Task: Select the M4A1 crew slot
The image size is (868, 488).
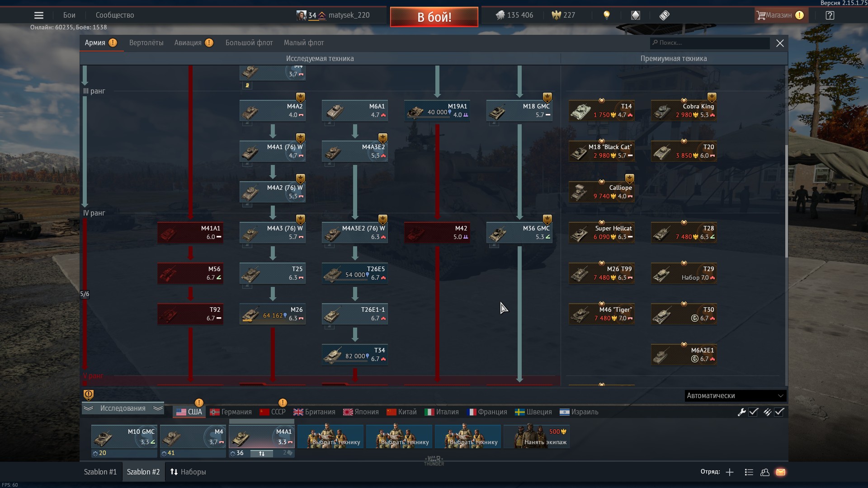Action: 262,436
